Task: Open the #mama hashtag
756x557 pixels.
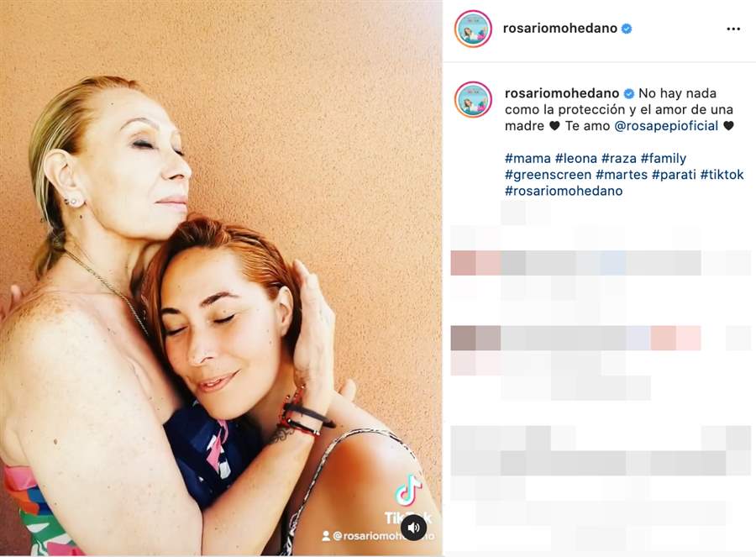Action: pyautogui.click(x=528, y=158)
